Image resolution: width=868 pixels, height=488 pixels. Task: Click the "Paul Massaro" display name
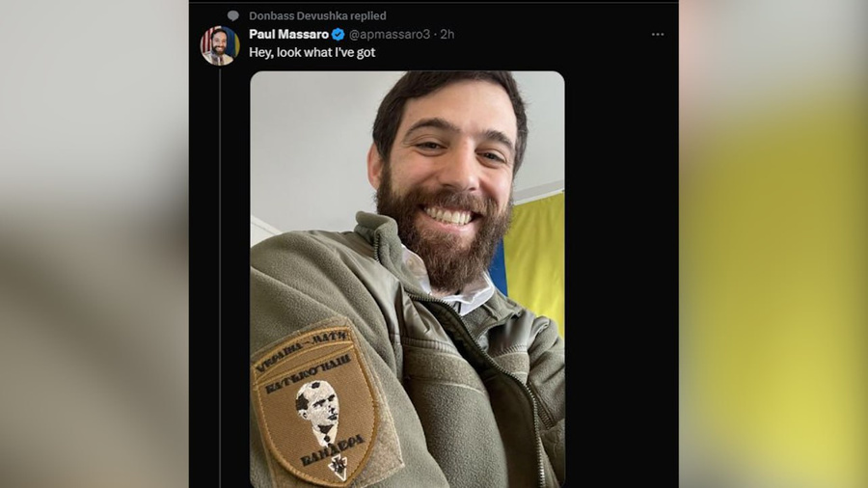(288, 34)
